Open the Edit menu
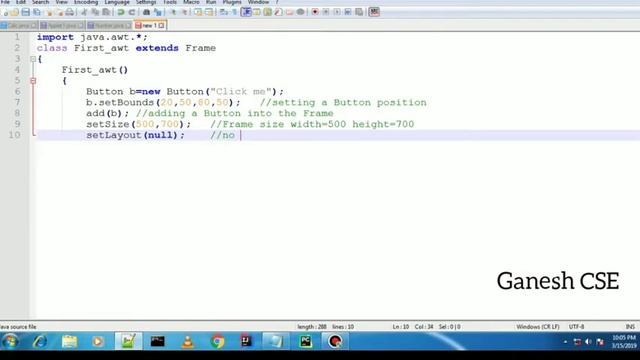 click(x=20, y=2)
